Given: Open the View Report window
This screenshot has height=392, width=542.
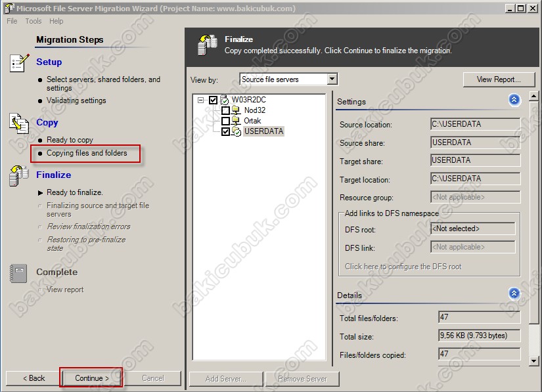Looking at the screenshot, I should [499, 79].
